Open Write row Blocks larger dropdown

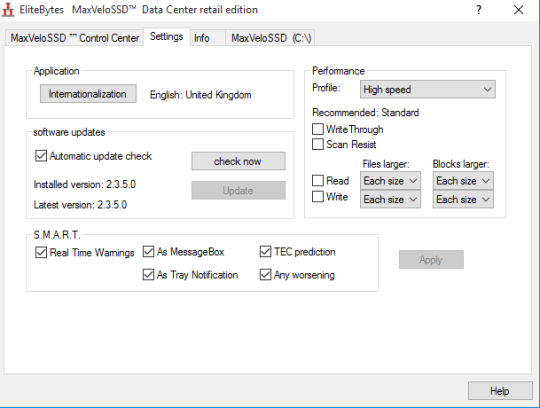pos(463,199)
